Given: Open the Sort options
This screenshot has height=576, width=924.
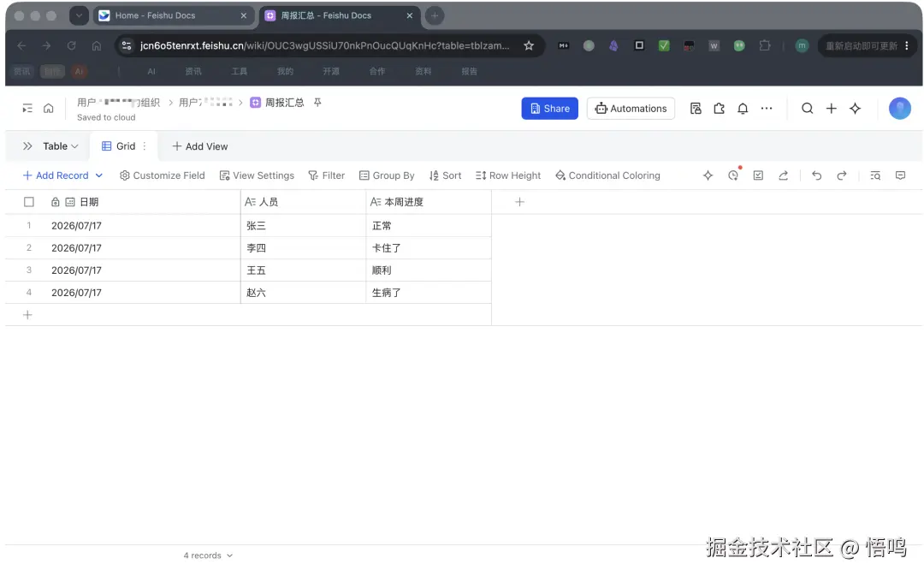Looking at the screenshot, I should click(445, 175).
